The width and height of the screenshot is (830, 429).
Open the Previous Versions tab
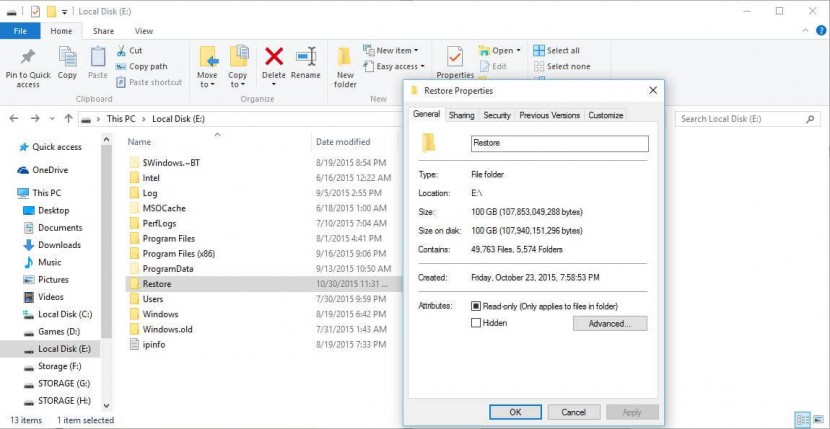(549, 115)
